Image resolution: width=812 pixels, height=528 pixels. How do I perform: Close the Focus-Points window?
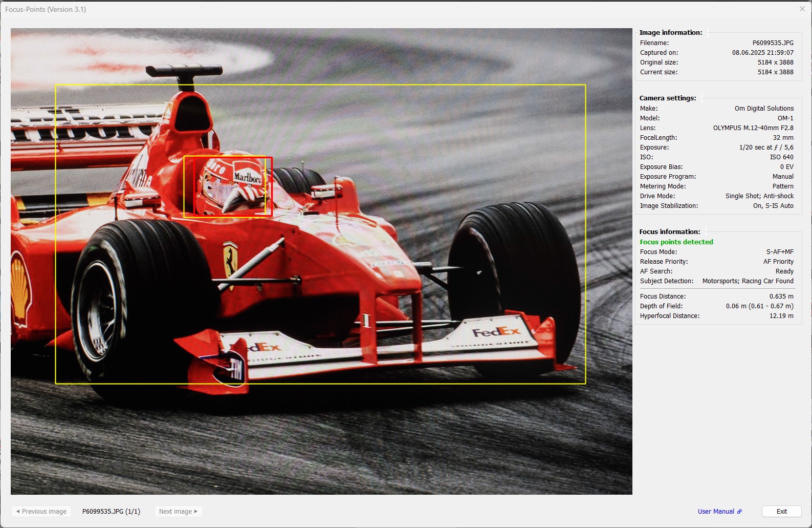click(802, 9)
